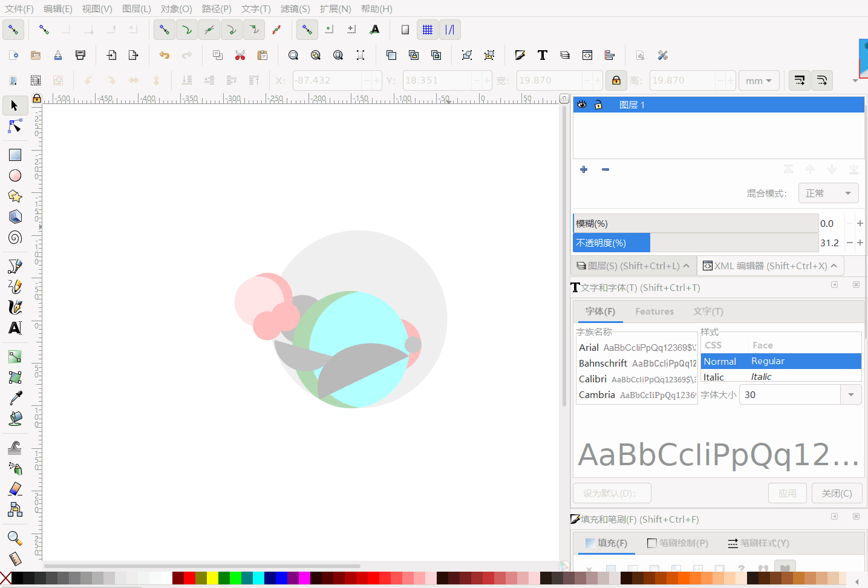This screenshot has width=868, height=588.
Task: Toggle snap to grids
Action: point(428,30)
